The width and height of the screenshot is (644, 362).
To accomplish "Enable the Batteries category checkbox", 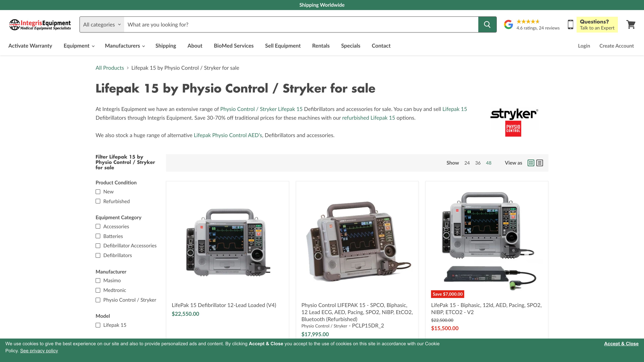I will tap(98, 236).
